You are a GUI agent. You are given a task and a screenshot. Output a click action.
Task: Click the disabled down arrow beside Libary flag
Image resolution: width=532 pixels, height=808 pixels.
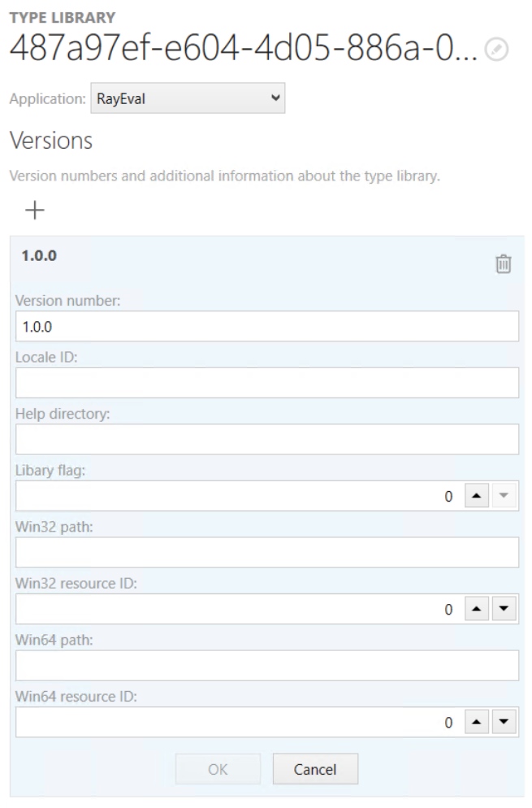tap(502, 496)
